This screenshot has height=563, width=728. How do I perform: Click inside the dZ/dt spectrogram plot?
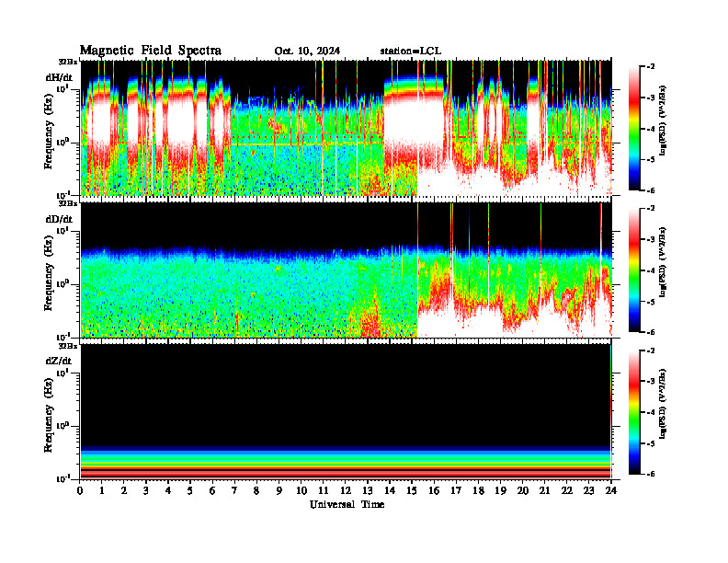[x=346, y=411]
